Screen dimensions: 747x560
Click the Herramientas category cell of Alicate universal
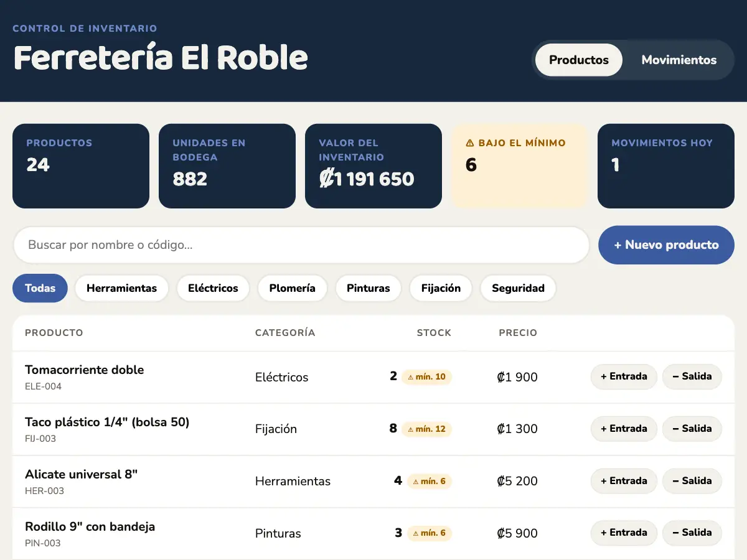[x=293, y=481]
